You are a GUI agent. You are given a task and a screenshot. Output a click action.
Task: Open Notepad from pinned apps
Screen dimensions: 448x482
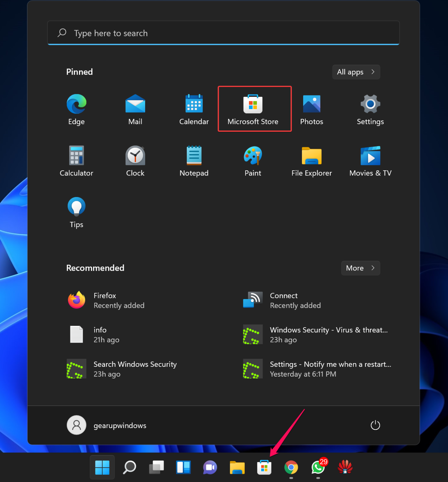[194, 161]
